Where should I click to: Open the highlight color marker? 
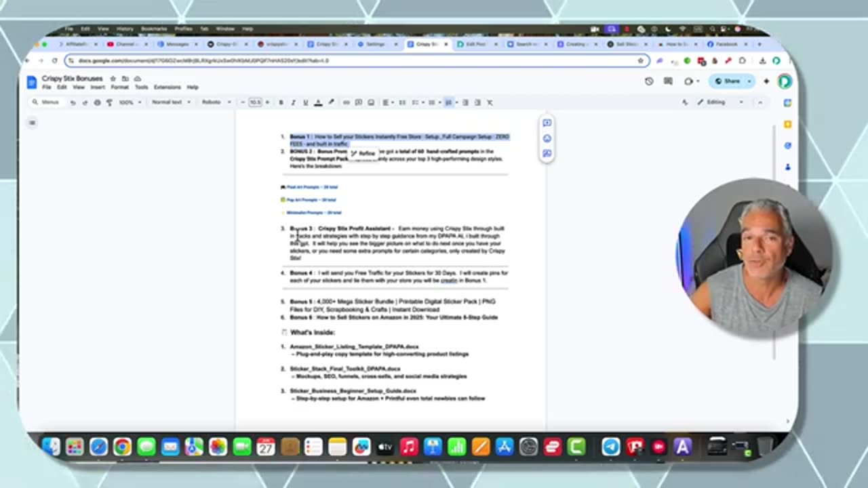click(331, 102)
